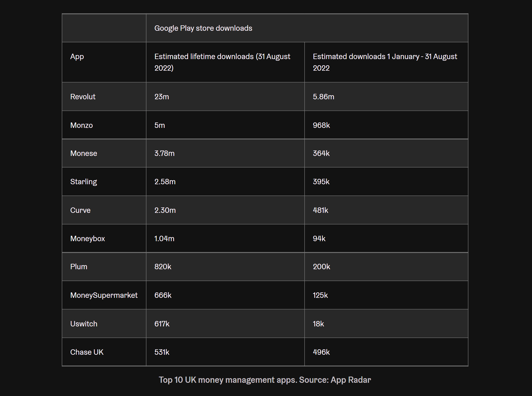
Task: Click Monese in the App column
Action: coord(84,153)
